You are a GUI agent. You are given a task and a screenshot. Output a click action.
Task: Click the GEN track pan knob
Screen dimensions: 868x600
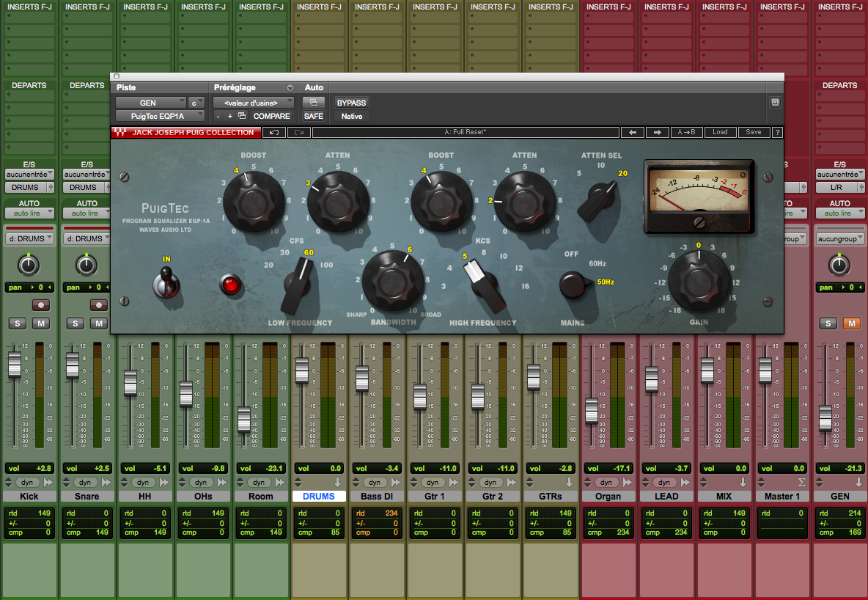pyautogui.click(x=839, y=265)
